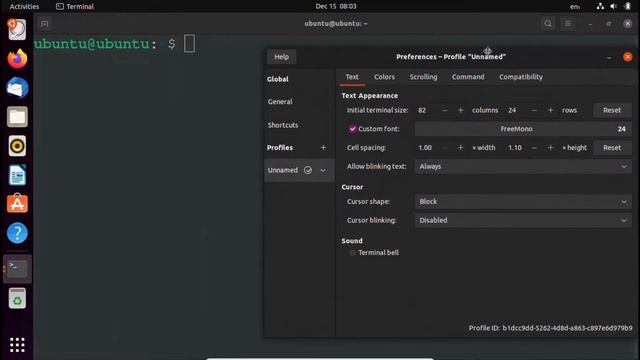Open Rhythmbox music player
This screenshot has width=640, height=360.
coord(17,146)
